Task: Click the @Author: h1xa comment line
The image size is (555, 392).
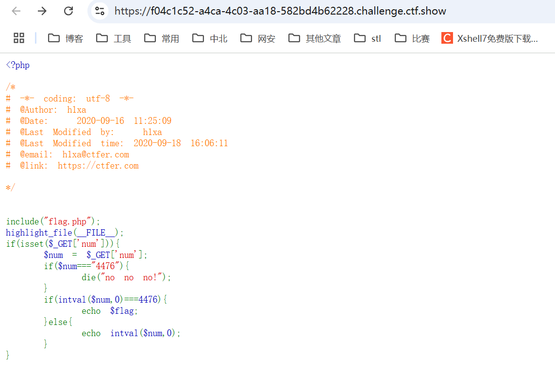Action: click(x=46, y=110)
